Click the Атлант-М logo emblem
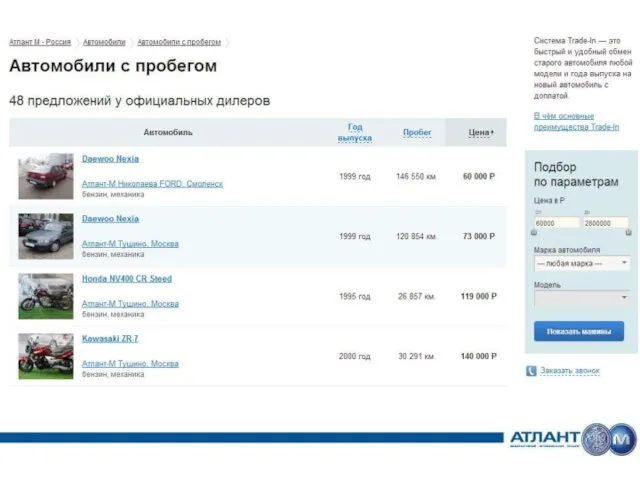The height and width of the screenshot is (480, 640). tap(608, 439)
